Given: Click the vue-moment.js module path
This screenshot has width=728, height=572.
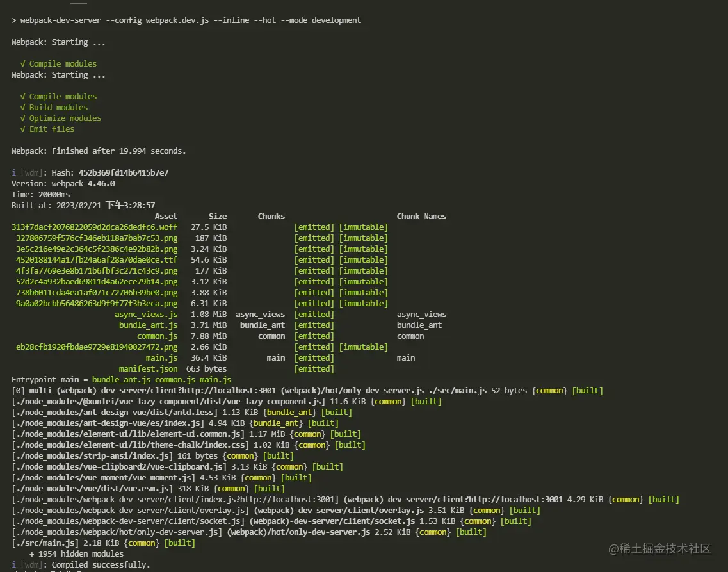Looking at the screenshot, I should click(x=103, y=478).
